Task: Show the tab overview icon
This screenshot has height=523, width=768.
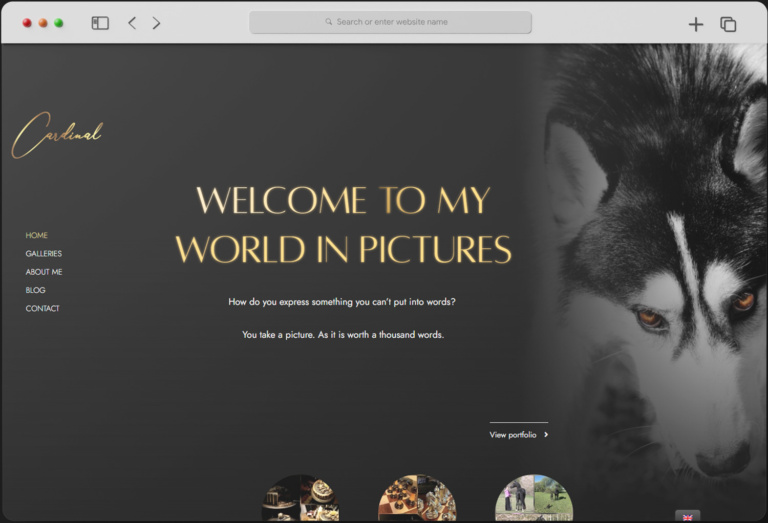Action: [728, 24]
